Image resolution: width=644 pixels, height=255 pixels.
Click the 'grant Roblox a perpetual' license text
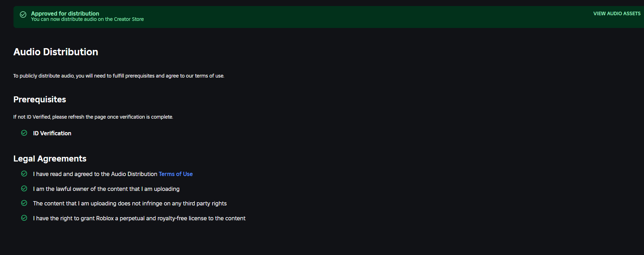tap(139, 218)
